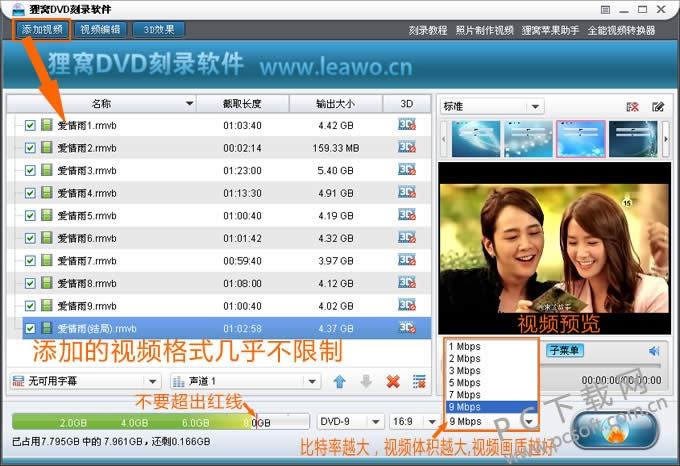Move selected video up with blue arrow
680x466 pixels.
(x=340, y=381)
